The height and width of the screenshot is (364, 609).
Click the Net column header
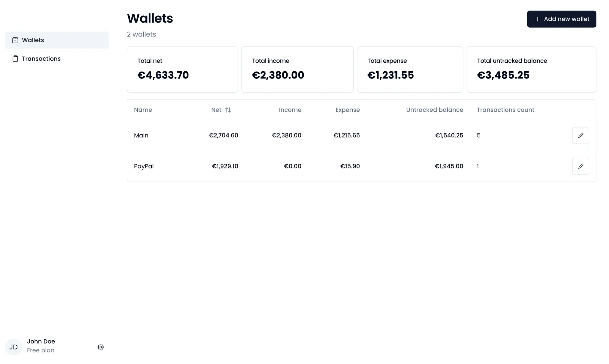(x=216, y=110)
